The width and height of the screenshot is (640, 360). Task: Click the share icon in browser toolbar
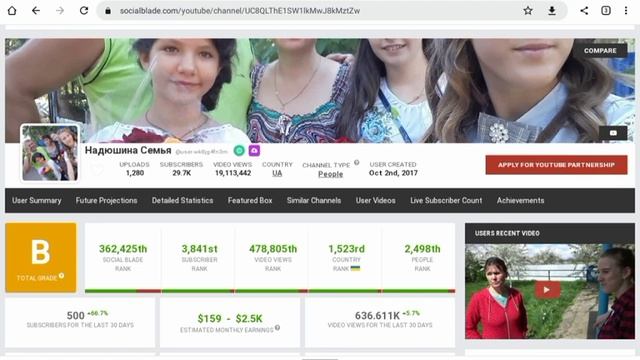tap(584, 11)
